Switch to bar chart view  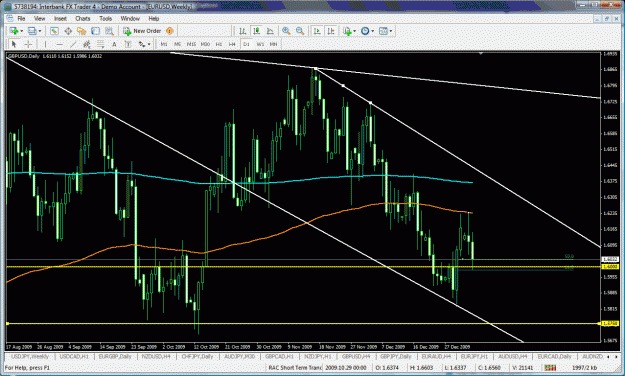(x=242, y=31)
